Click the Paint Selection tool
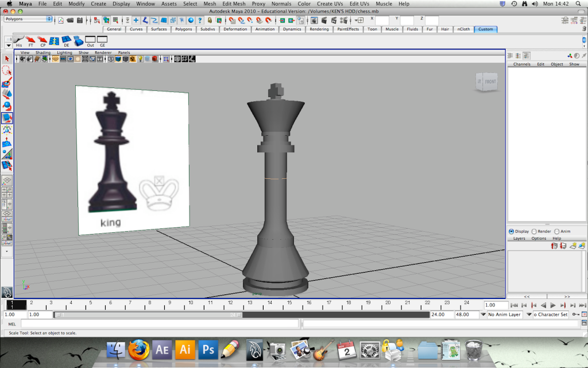 (7, 83)
